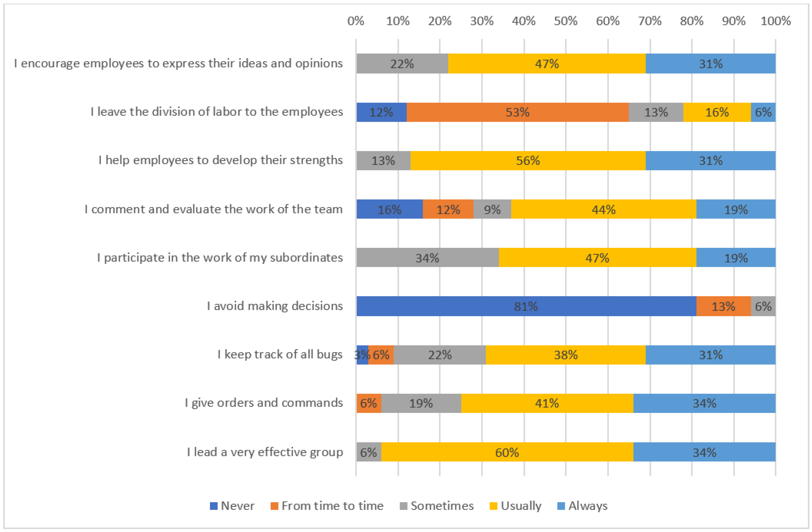Select the 34% gray subordinates segment

tap(428, 258)
